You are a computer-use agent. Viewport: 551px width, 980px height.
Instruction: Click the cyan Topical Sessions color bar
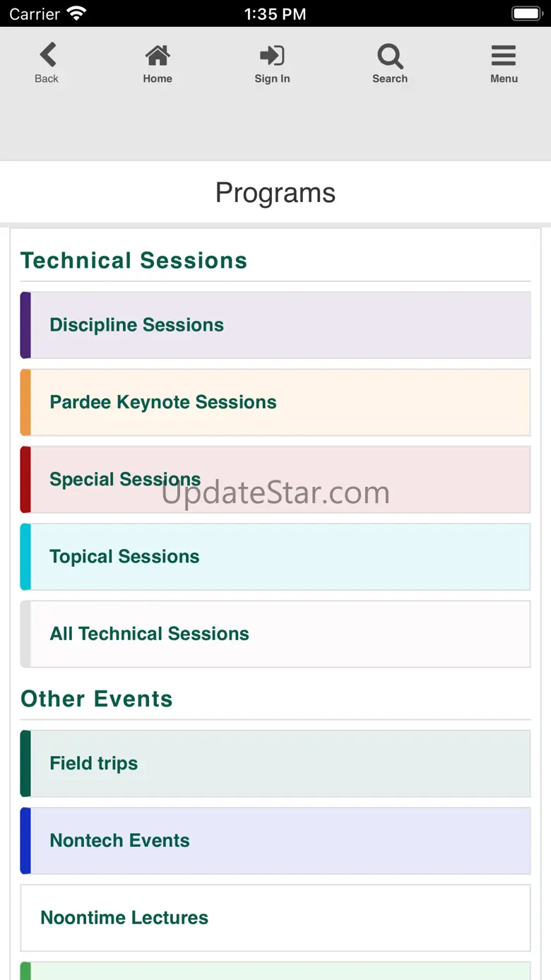coord(25,557)
